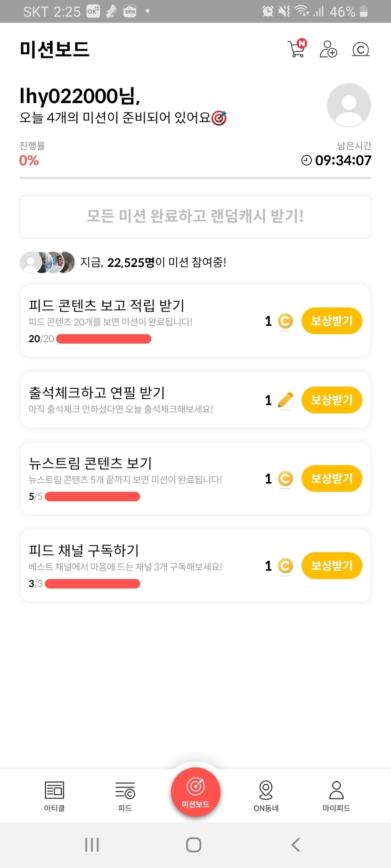Claim reward for news stream mission
This screenshot has height=868, width=391.
[332, 479]
